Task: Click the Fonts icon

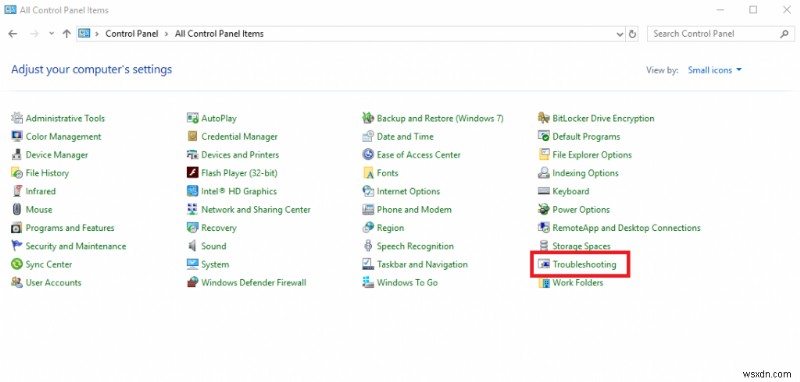Action: 368,173
